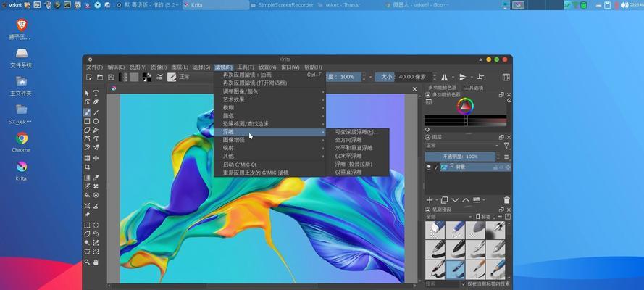Screen dimensions: 644x290
Task: Click 再次应用滤镜：油画 menu entry
Action: click(270, 75)
